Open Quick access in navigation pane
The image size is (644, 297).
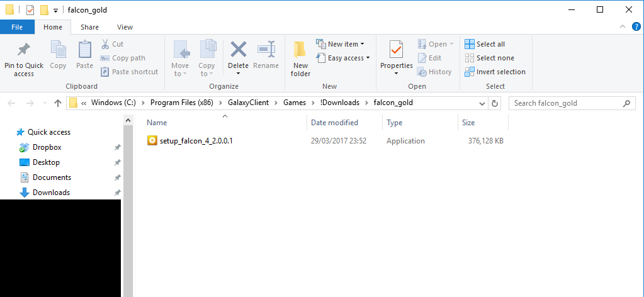[49, 132]
